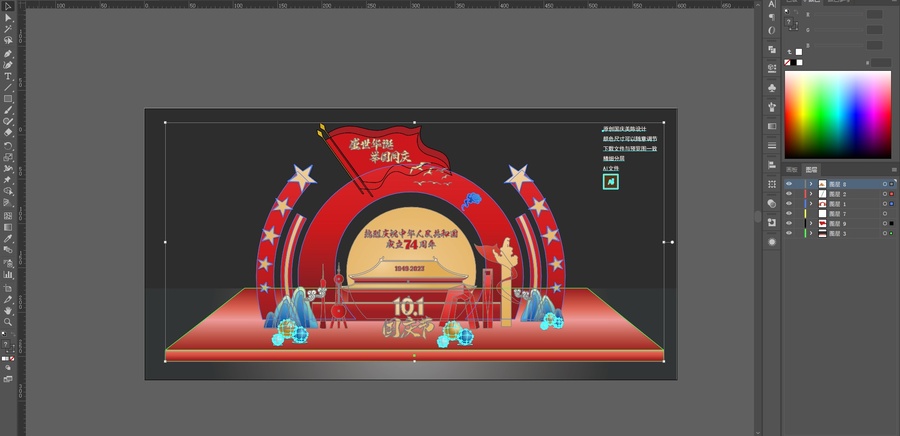
Task: Open the Stroke panel icon
Action: coord(771,145)
